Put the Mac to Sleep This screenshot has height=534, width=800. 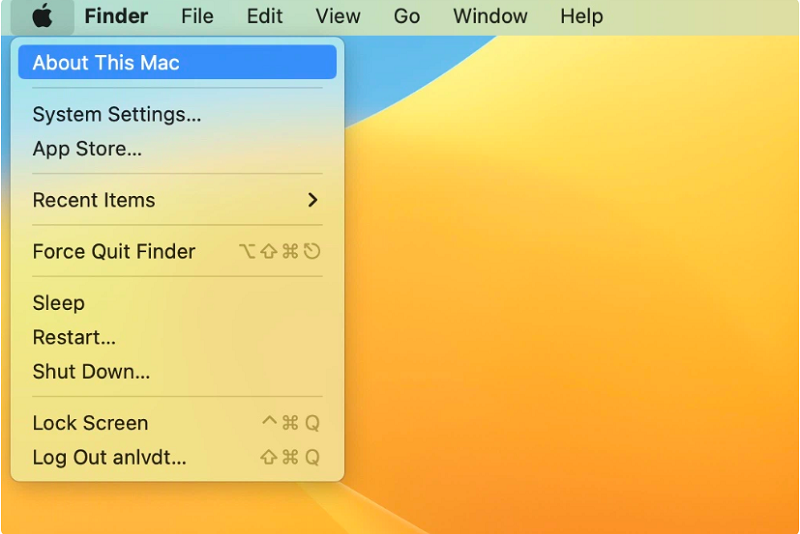(x=177, y=303)
